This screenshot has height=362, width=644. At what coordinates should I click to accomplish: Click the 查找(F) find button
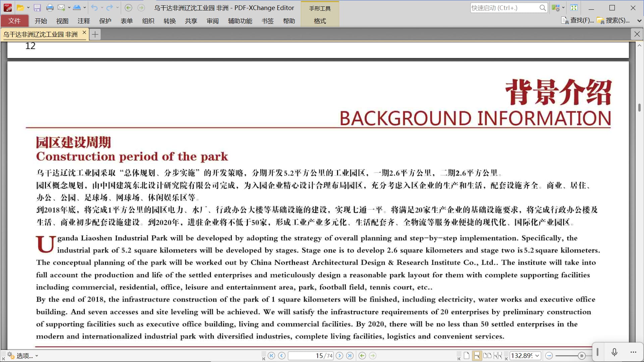tap(578, 20)
